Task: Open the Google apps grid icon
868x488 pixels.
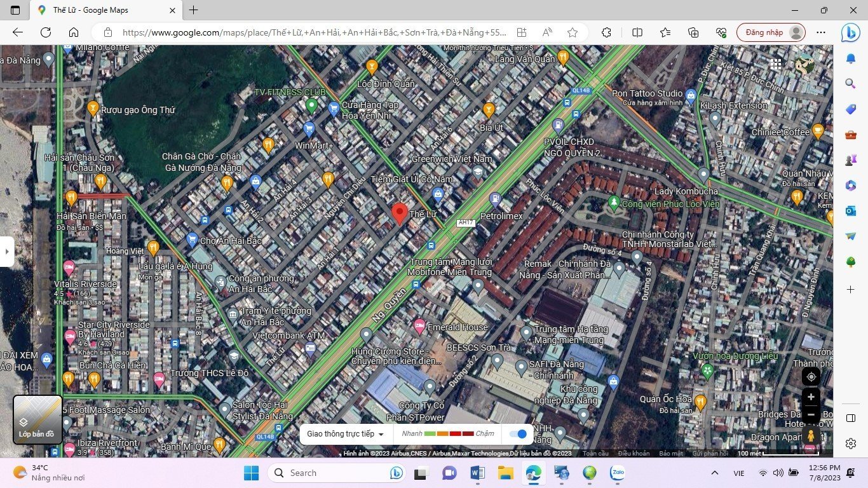Action: click(x=776, y=64)
